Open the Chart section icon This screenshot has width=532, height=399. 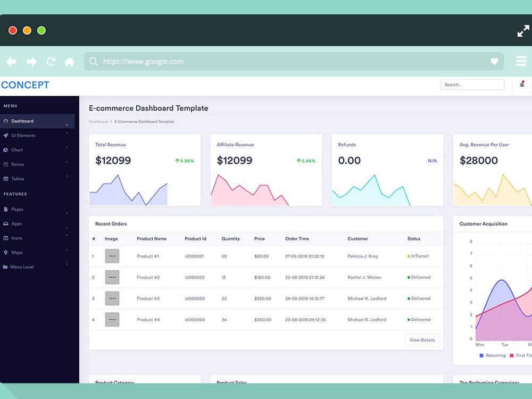point(6,149)
